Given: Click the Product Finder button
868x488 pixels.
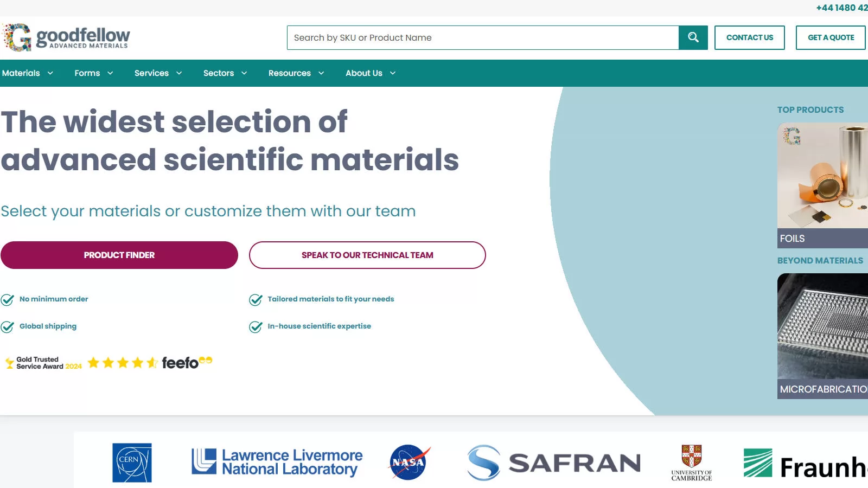Looking at the screenshot, I should [x=119, y=255].
